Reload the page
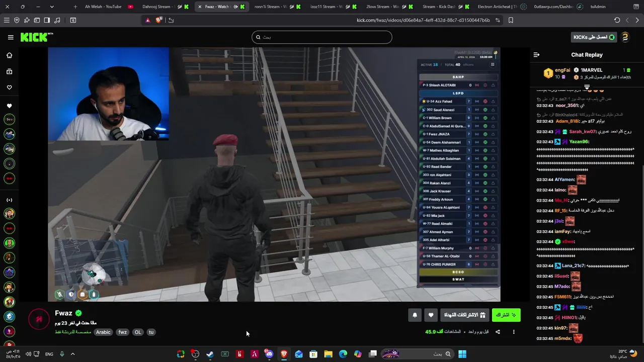This screenshot has width=644, height=362. coord(617,20)
